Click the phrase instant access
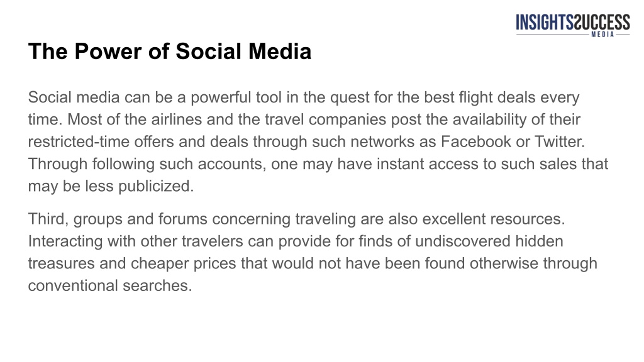This screenshot has width=644, height=362. click(x=428, y=164)
